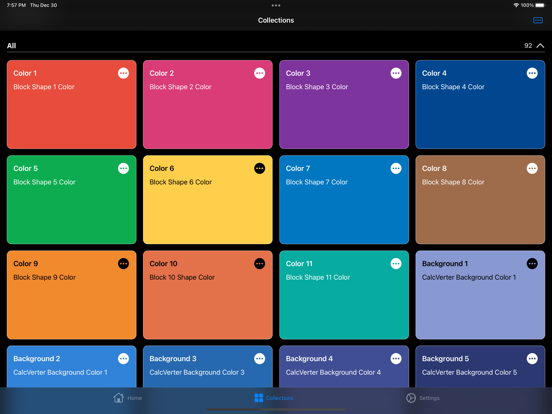Collapse the All section chevron

(540, 45)
